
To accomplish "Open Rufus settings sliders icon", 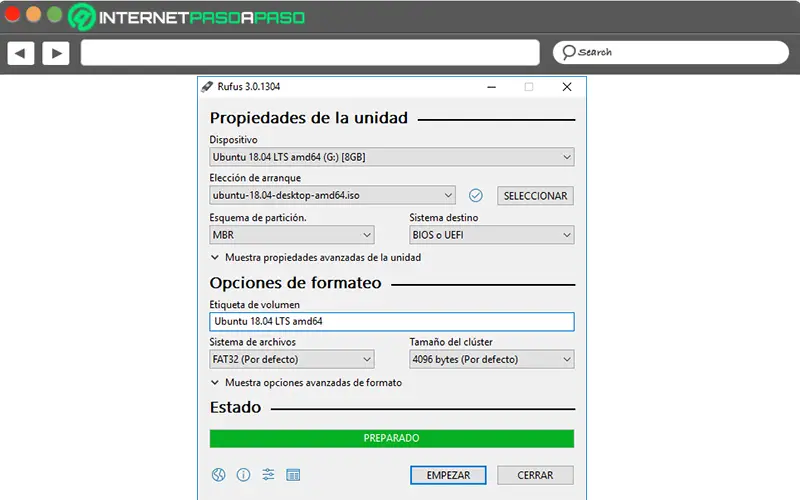I will [268, 475].
